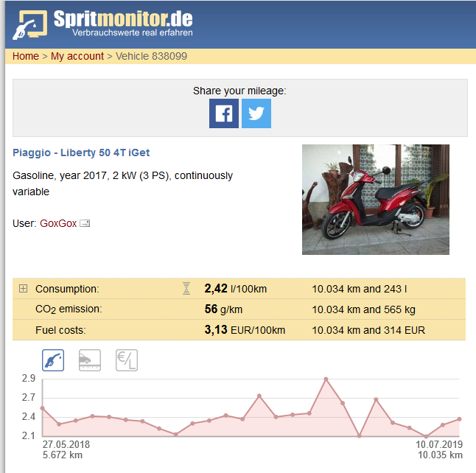This screenshot has height=473, width=476.
Task: Show distance chart car icon
Action: click(90, 360)
